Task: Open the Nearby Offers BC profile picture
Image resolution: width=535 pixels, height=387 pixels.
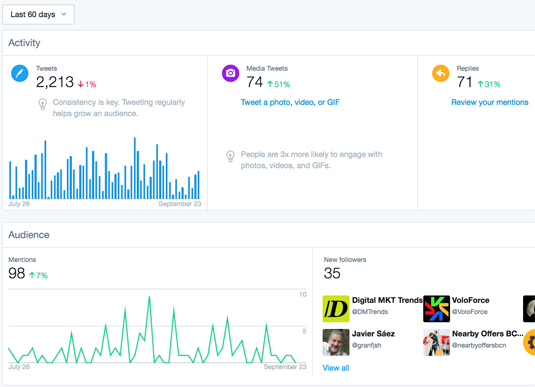Action: [436, 342]
